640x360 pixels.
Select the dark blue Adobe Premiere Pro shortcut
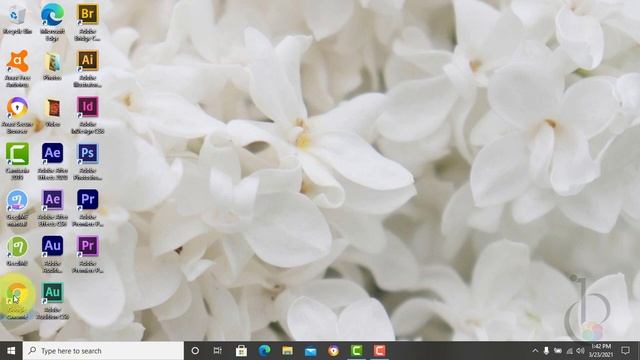[88, 208]
